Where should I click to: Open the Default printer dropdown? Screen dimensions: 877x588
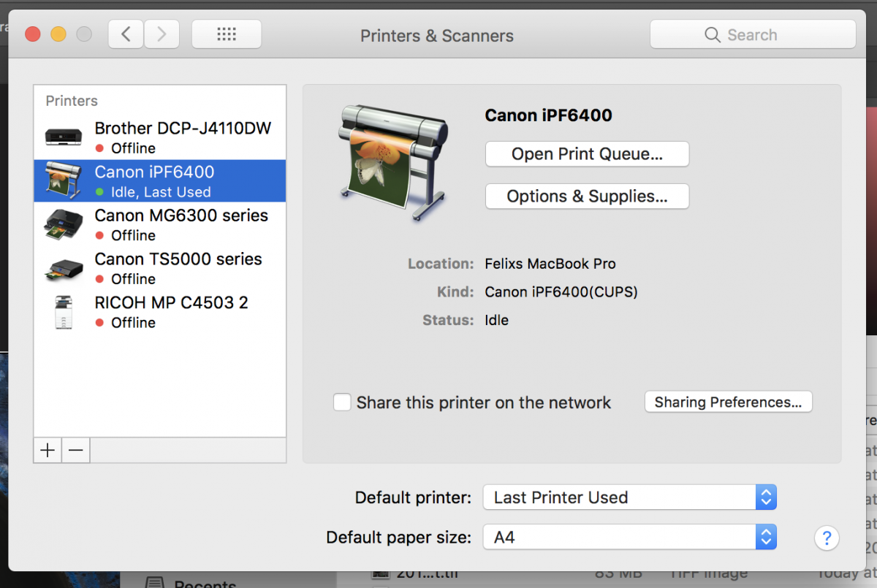[629, 497]
